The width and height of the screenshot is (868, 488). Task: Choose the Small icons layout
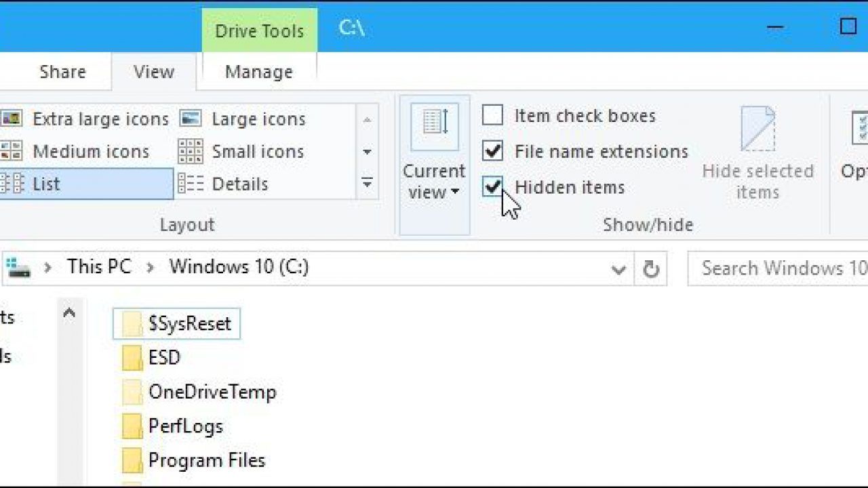[x=241, y=152]
